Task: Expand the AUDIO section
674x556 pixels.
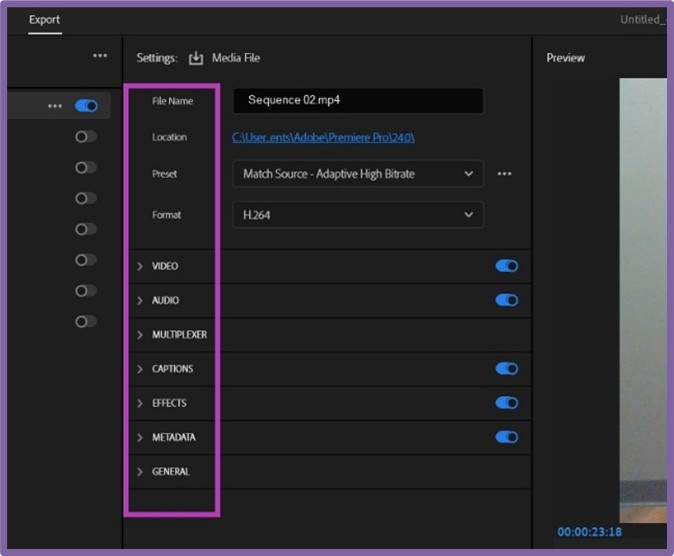Action: click(x=140, y=301)
